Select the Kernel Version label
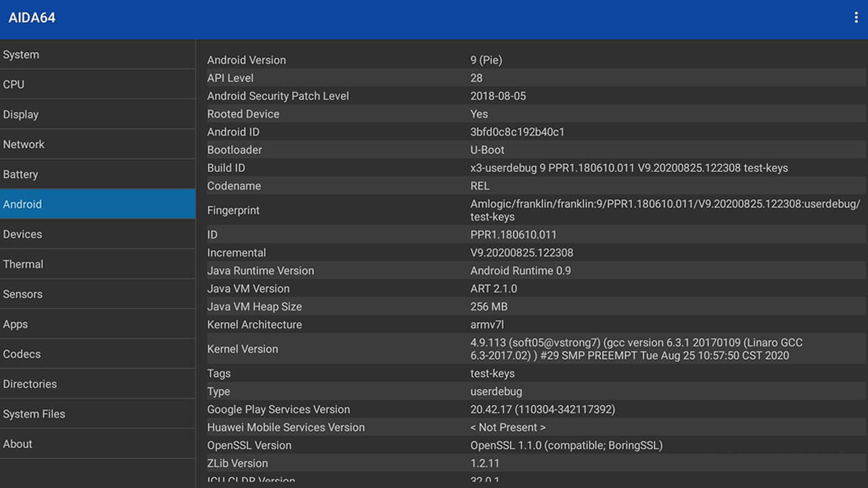This screenshot has width=868, height=488. click(242, 349)
